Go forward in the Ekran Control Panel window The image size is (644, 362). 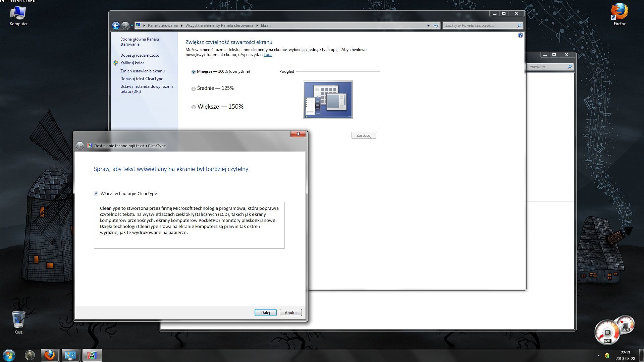pos(125,25)
